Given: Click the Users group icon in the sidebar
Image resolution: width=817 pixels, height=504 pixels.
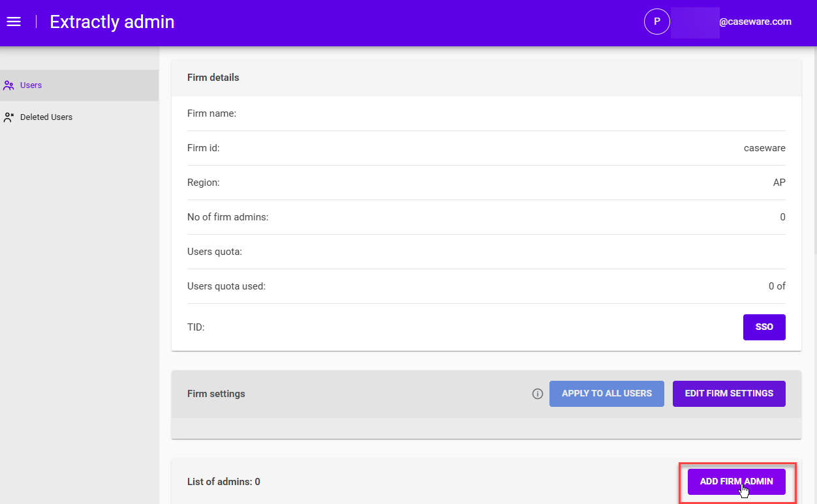Looking at the screenshot, I should pos(8,85).
